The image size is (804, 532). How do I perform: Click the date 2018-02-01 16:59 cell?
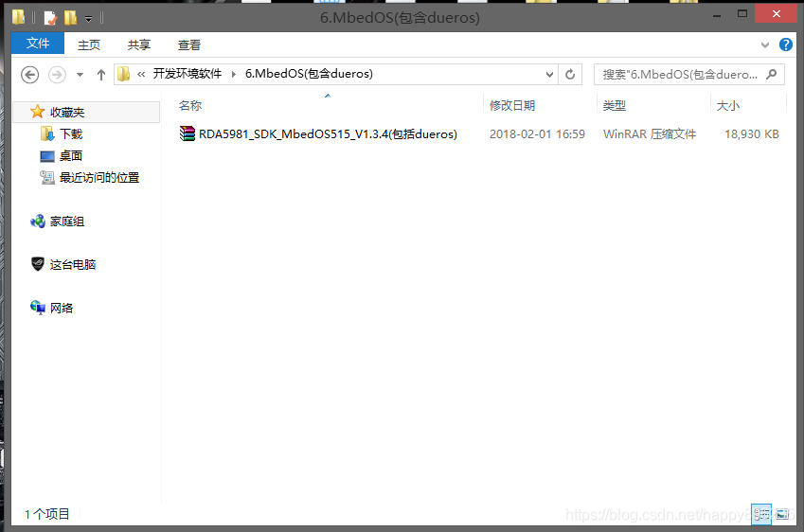pyautogui.click(x=537, y=133)
